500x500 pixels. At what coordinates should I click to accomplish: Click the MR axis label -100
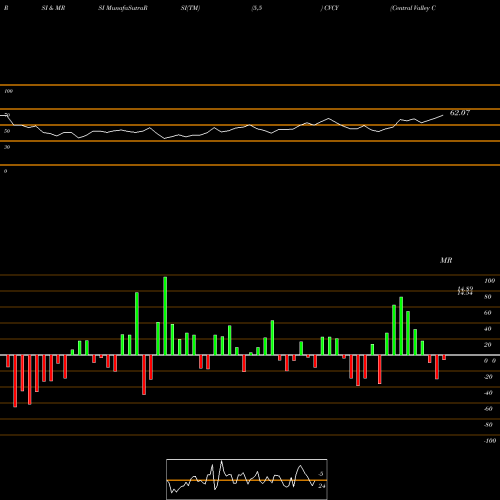tap(490, 441)
